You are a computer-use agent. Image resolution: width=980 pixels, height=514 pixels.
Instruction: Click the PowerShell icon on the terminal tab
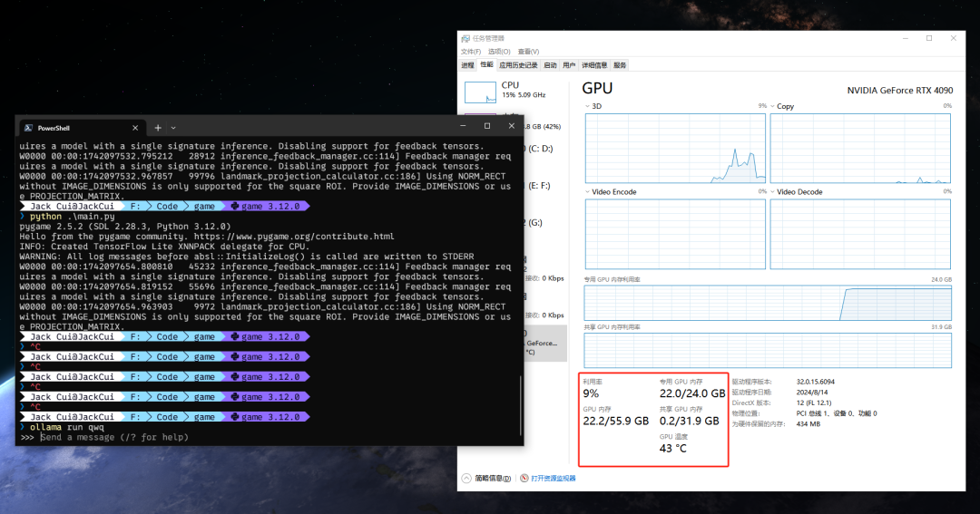(x=28, y=128)
